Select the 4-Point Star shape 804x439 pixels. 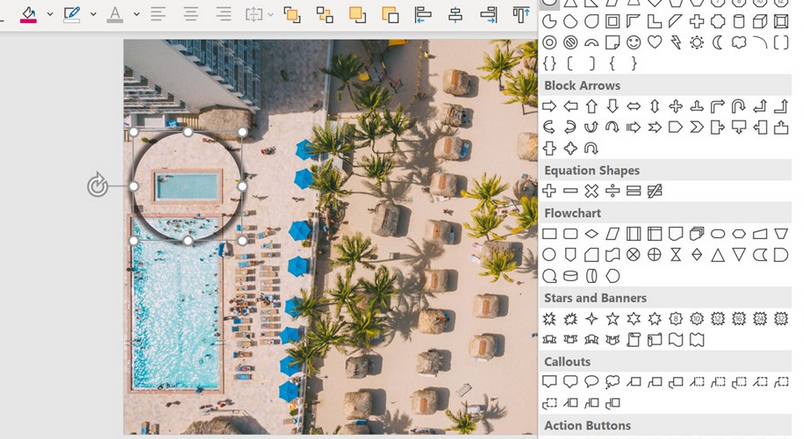click(592, 319)
